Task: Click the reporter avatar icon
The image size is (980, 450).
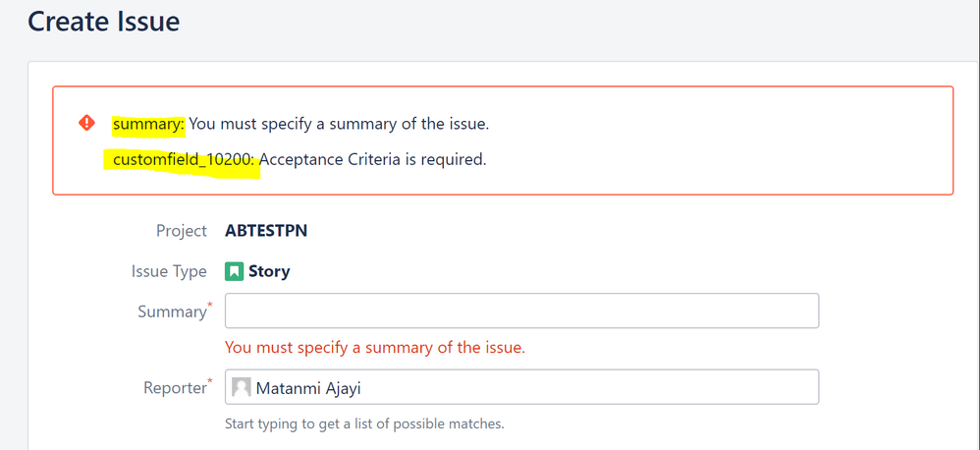Action: 242,387
